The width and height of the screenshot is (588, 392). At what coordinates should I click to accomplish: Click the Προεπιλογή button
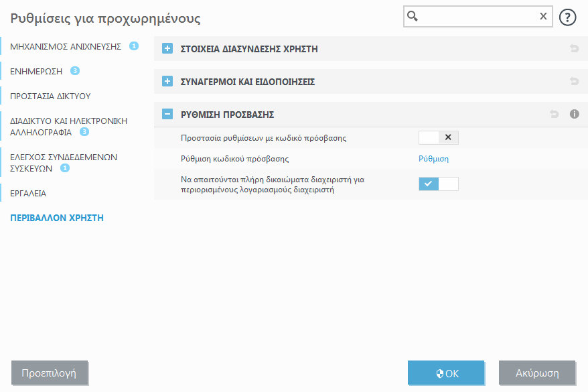49,373
